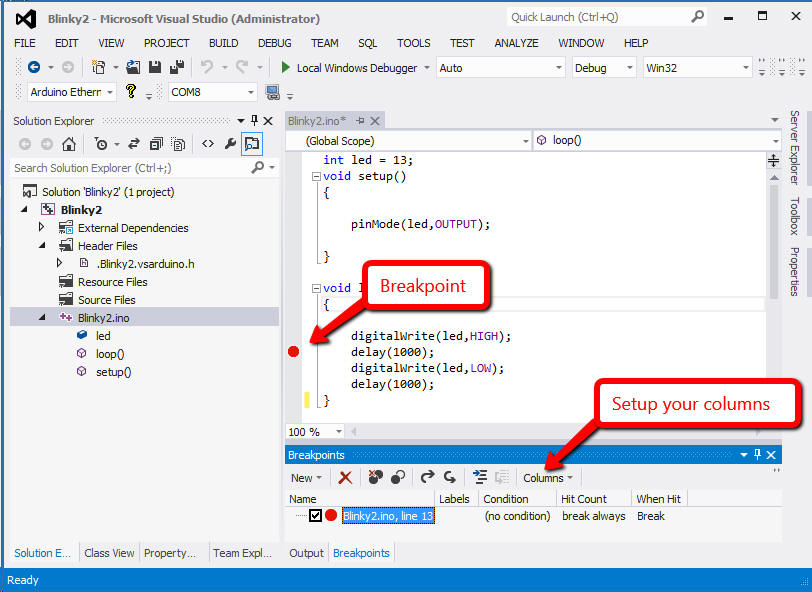This screenshot has width=812, height=592.
Task: Click the Hit Count column header
Action: (x=584, y=499)
